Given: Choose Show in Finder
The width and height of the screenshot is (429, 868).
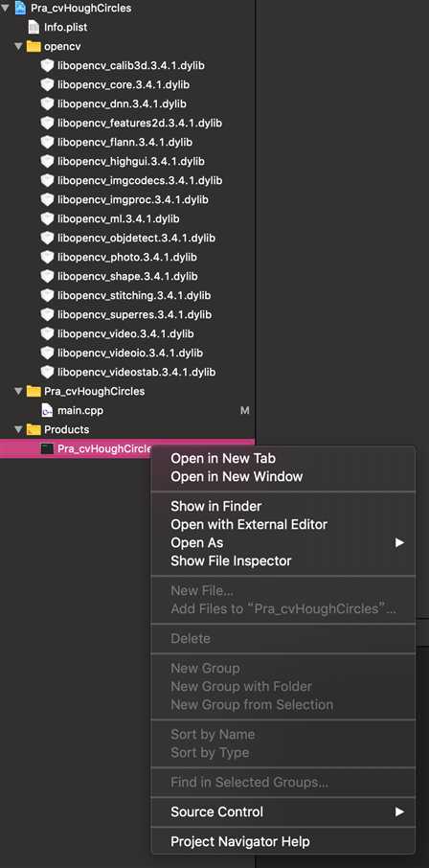Looking at the screenshot, I should coord(215,506).
